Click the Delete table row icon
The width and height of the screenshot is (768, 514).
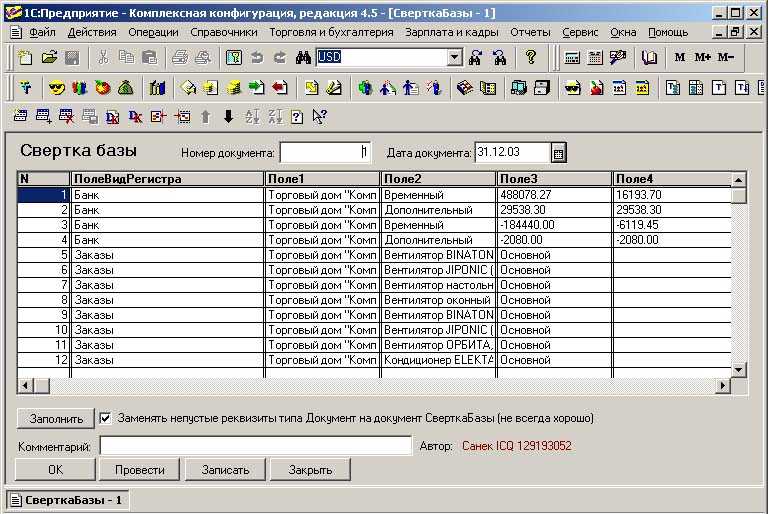(66, 117)
